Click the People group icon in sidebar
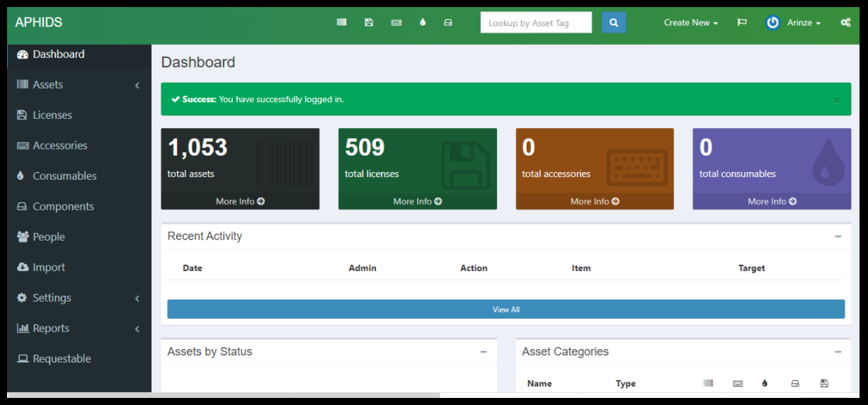Screen dimensions: 868x405 (23, 236)
